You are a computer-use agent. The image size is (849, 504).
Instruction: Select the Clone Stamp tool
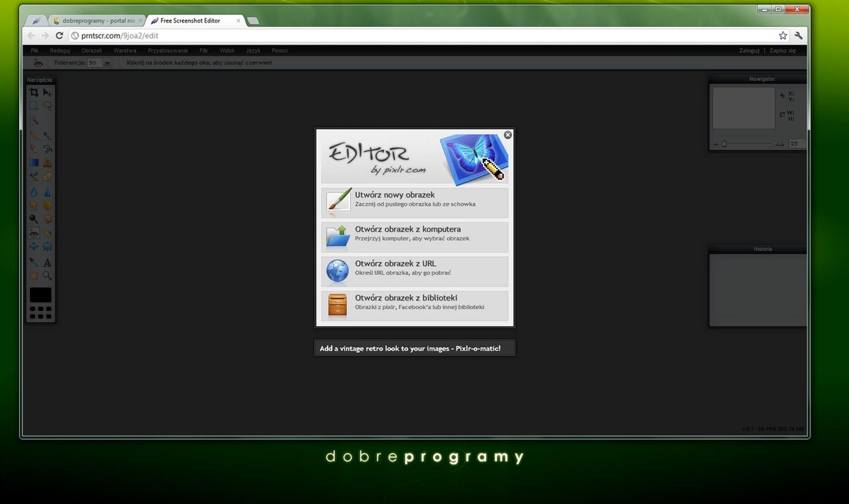[x=47, y=162]
